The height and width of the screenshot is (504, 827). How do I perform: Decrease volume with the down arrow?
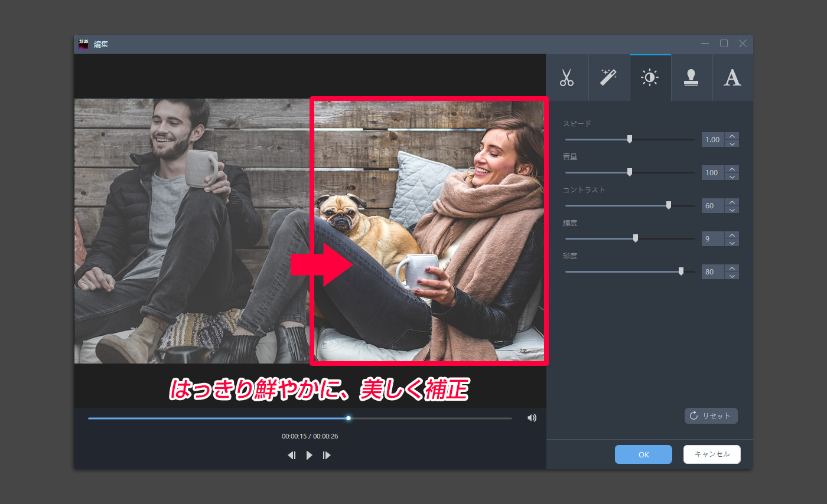(x=732, y=176)
